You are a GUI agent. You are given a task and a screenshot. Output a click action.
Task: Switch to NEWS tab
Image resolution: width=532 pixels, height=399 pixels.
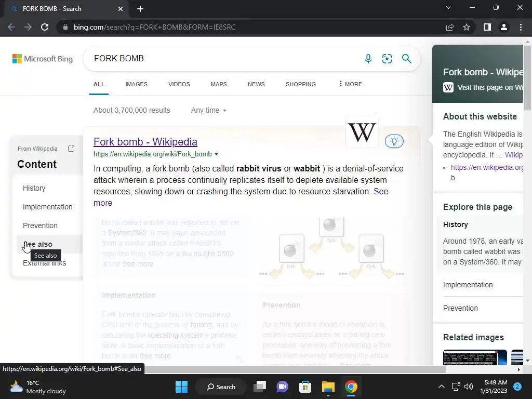click(256, 84)
